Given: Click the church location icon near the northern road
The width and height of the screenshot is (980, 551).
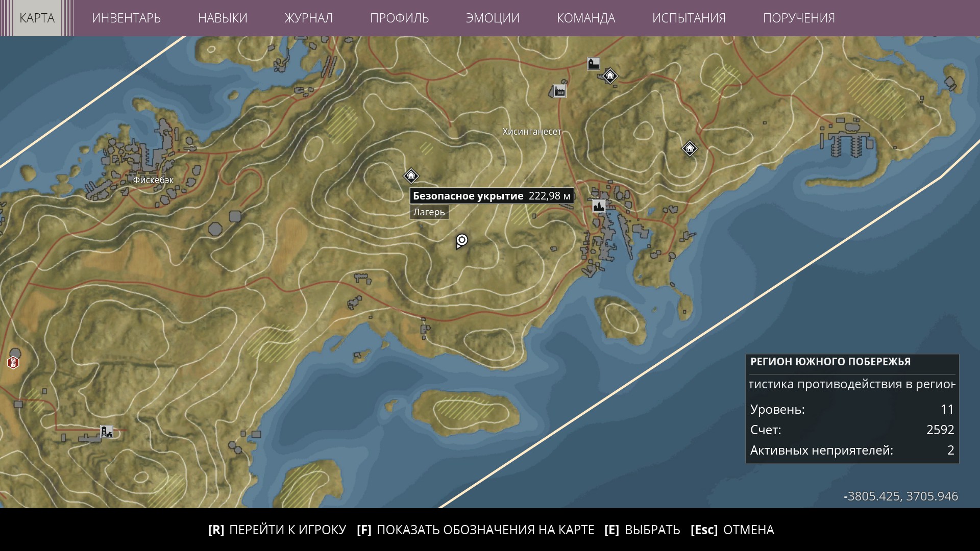Looking at the screenshot, I should [x=593, y=64].
